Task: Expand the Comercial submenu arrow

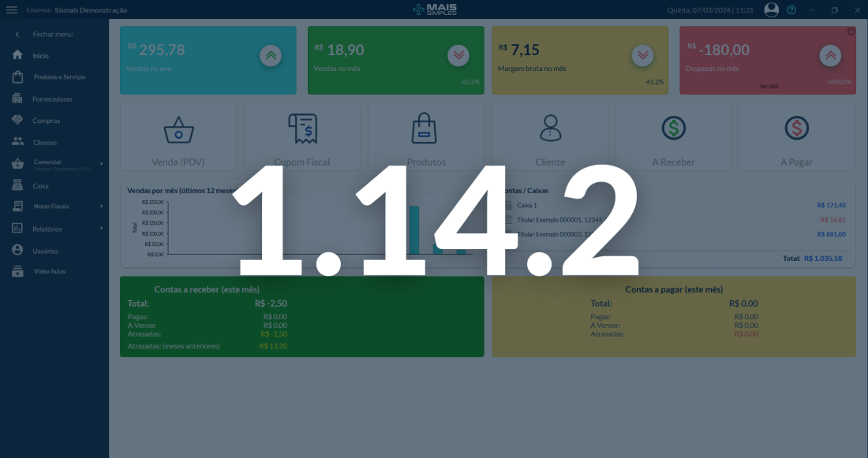Action: 101,164
